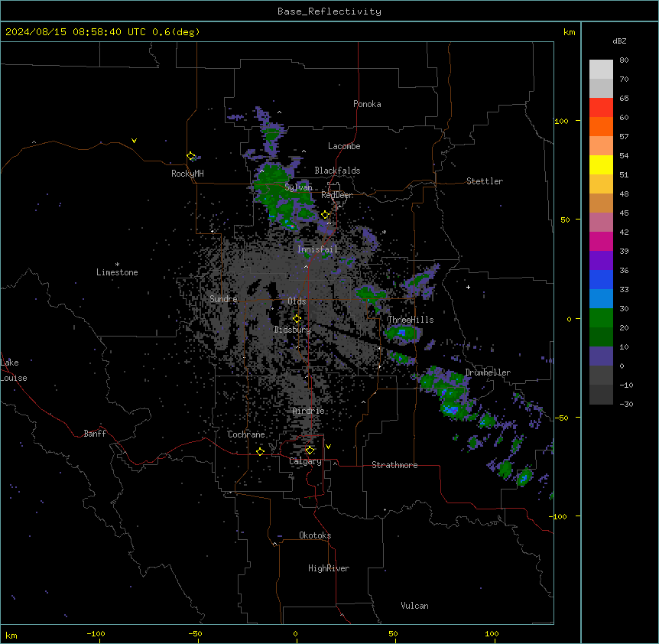
Task: Click the Airdrie label
Action: point(309,411)
